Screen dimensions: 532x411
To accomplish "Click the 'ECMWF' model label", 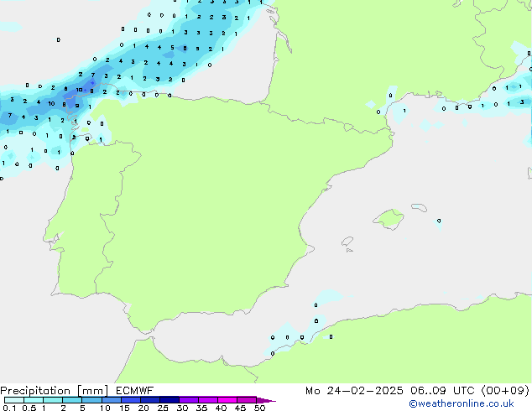I will click(x=135, y=391).
